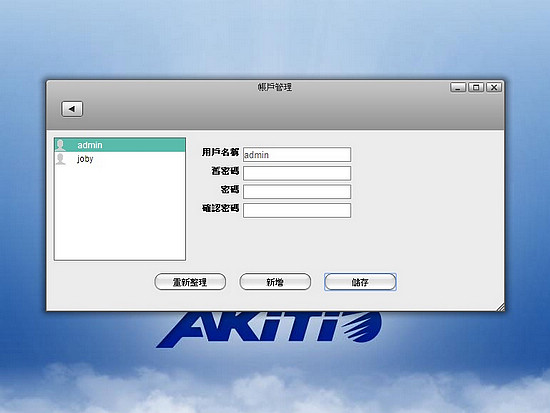Click the window resize grip corner
The width and height of the screenshot is (550, 413).
click(x=501, y=307)
